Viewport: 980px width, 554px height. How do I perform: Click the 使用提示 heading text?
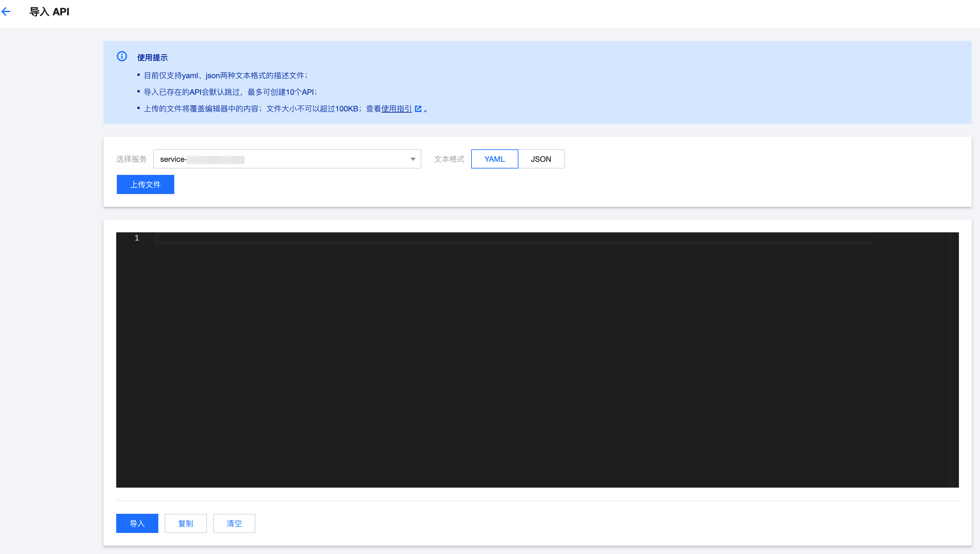tap(152, 57)
